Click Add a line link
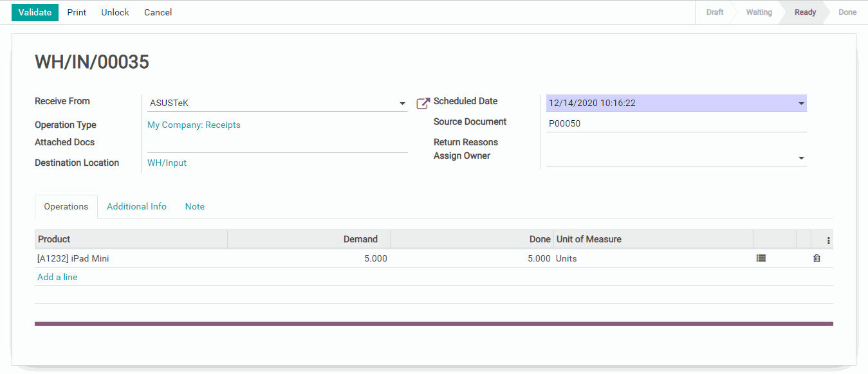Viewport: 868px width, 374px height. click(x=57, y=277)
